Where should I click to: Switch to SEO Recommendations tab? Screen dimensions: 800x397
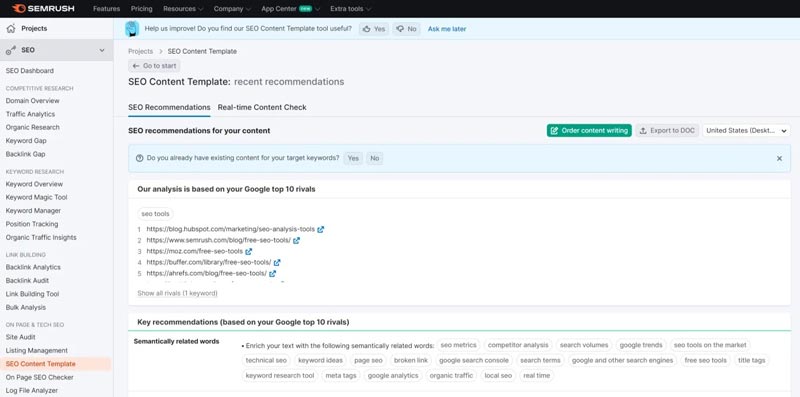(169, 108)
